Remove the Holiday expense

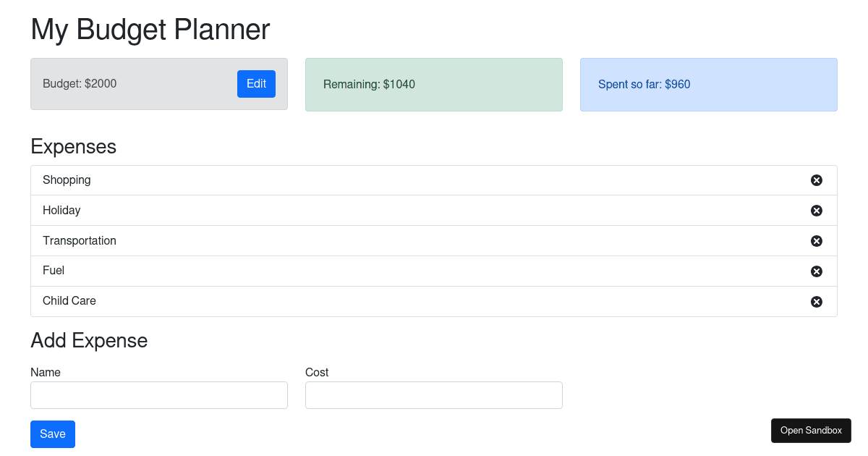[817, 210]
